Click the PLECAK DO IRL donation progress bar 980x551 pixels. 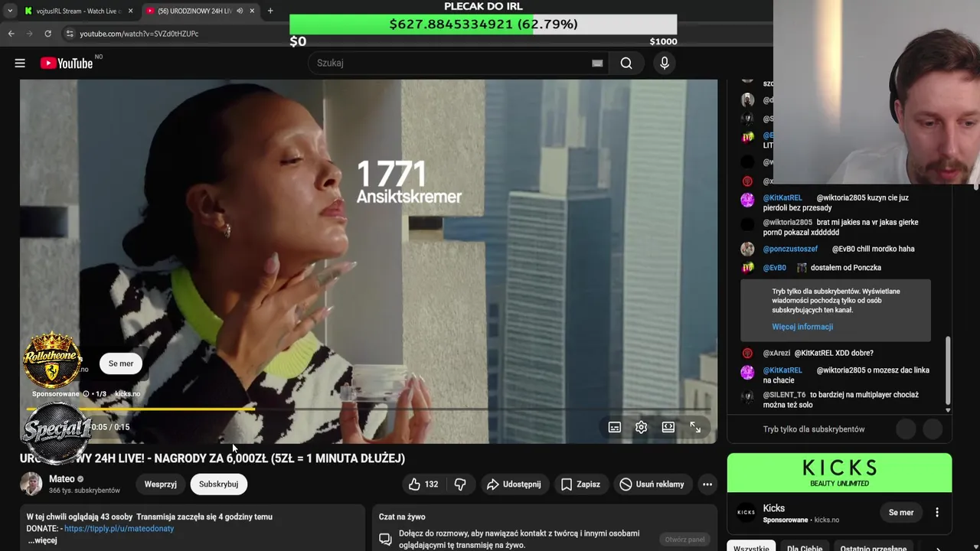click(x=483, y=24)
